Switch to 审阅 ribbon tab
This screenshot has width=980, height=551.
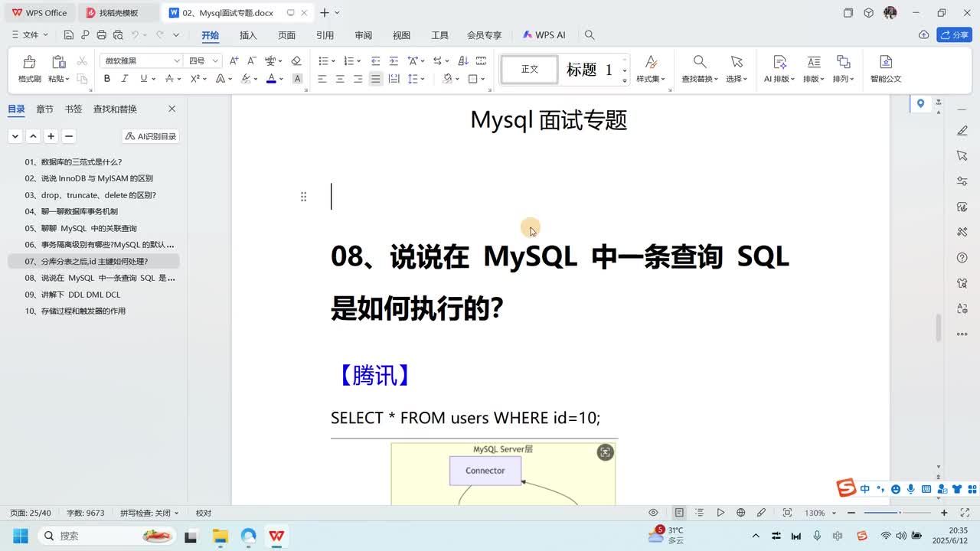pyautogui.click(x=363, y=35)
